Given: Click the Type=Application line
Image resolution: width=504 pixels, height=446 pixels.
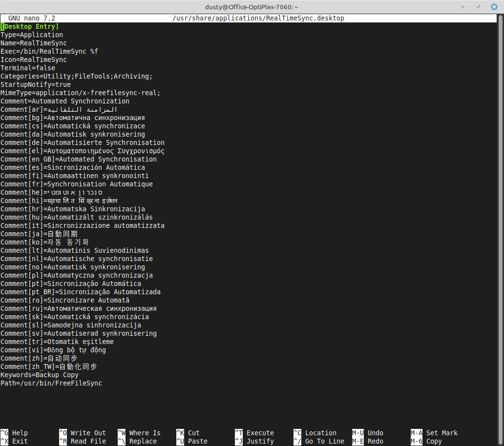Looking at the screenshot, I should [x=32, y=35].
